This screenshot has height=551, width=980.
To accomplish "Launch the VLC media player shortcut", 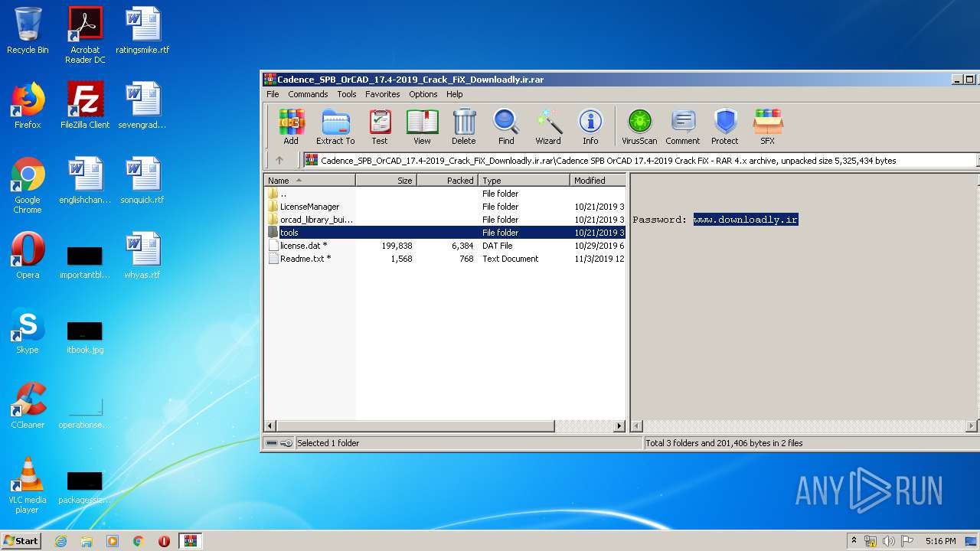I will pos(28,485).
